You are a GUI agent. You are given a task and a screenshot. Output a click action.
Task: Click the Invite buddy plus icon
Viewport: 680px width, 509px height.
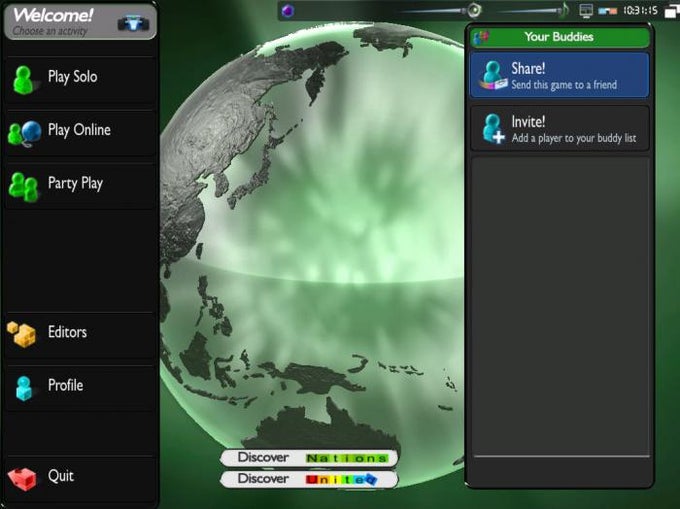coord(494,129)
